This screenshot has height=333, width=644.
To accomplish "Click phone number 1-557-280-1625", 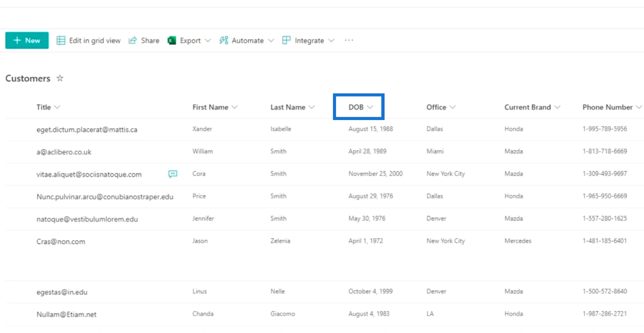I will tap(605, 219).
